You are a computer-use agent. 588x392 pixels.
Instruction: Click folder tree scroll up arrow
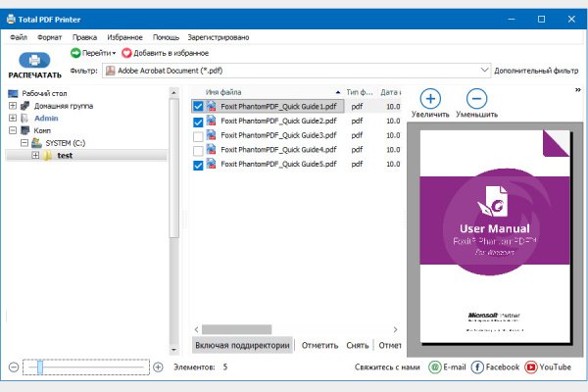click(173, 92)
